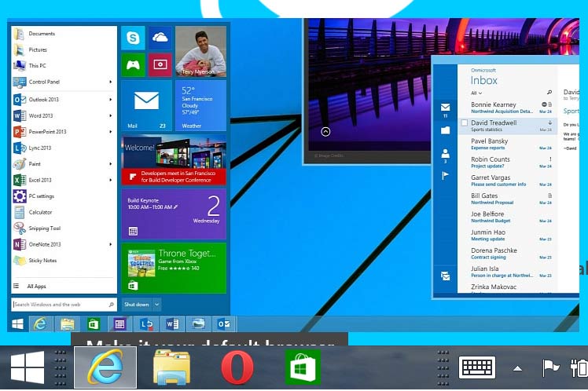Open Lync on the inner taskbar
Screen dimensions: 588x391
point(146,324)
